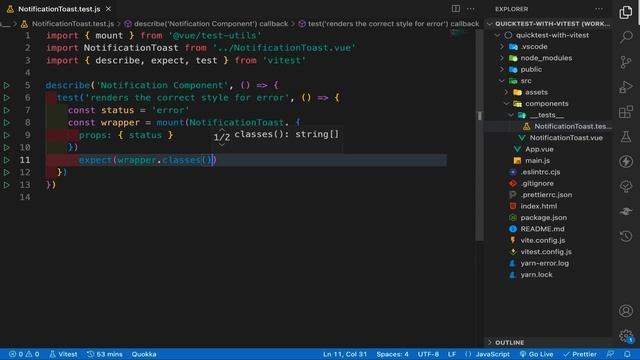Click the run glyph on line 11
The image size is (640, 360).
(x=7, y=160)
